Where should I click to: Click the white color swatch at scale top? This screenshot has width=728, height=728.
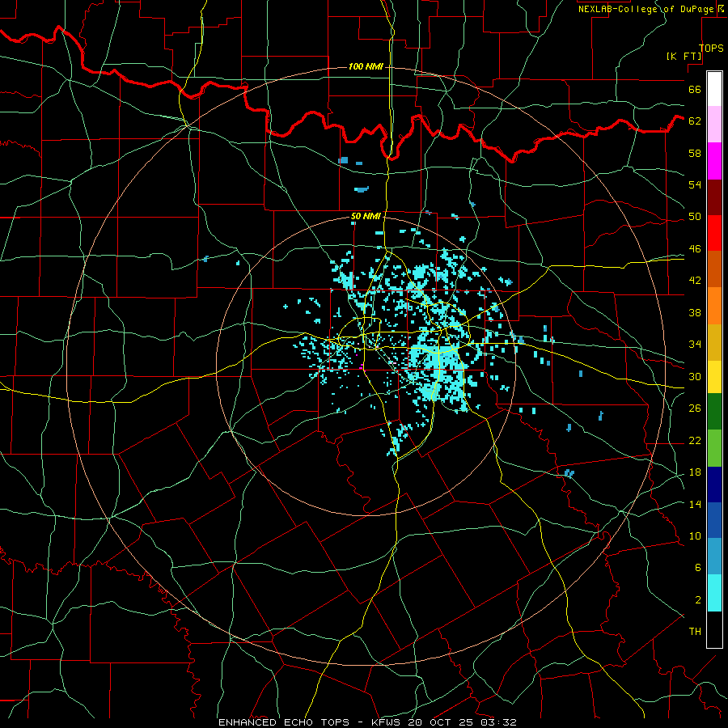click(714, 89)
